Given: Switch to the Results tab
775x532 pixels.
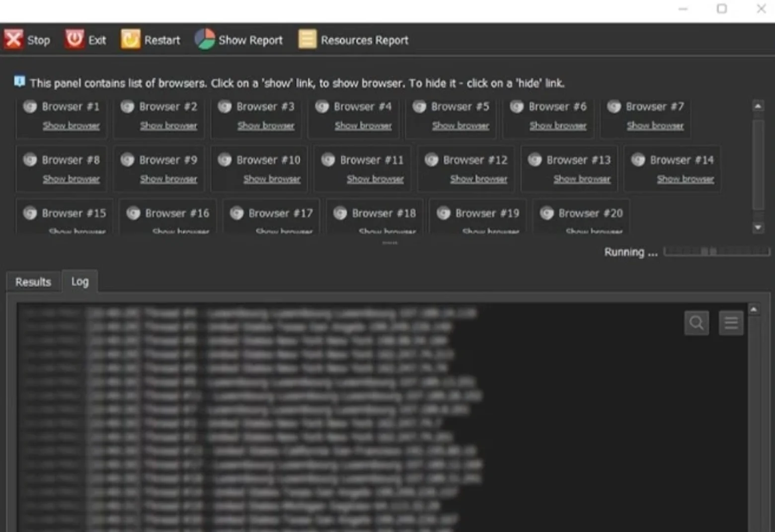Looking at the screenshot, I should 33,282.
